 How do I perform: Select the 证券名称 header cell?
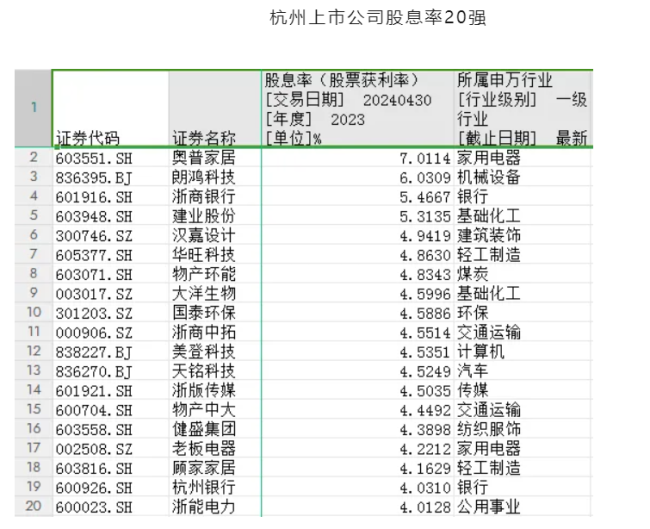click(215, 109)
